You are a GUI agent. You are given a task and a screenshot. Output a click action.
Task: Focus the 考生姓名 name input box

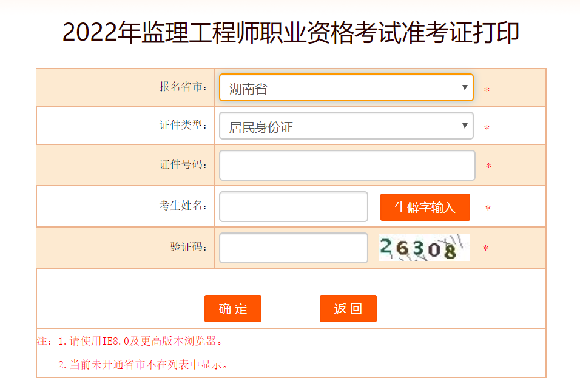click(x=293, y=206)
